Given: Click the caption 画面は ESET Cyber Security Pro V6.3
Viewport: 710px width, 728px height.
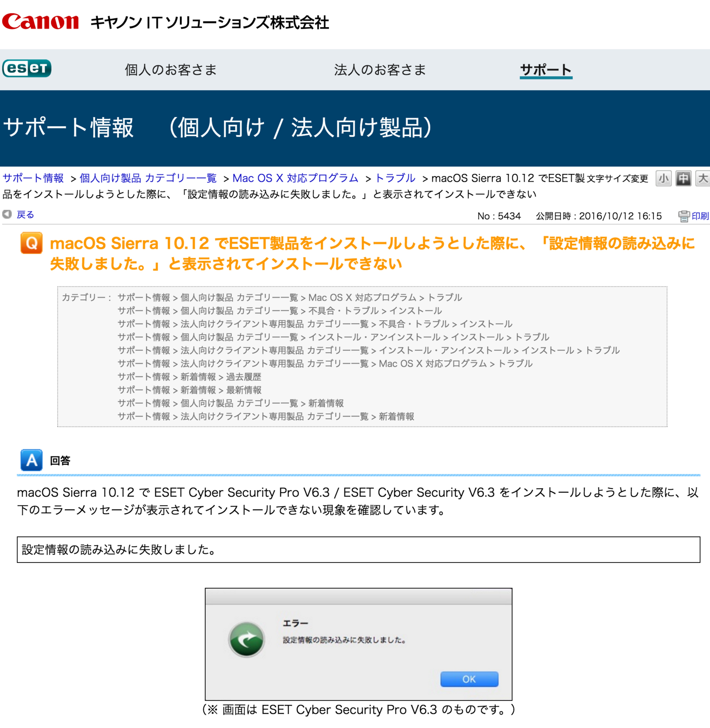Looking at the screenshot, I should (358, 709).
